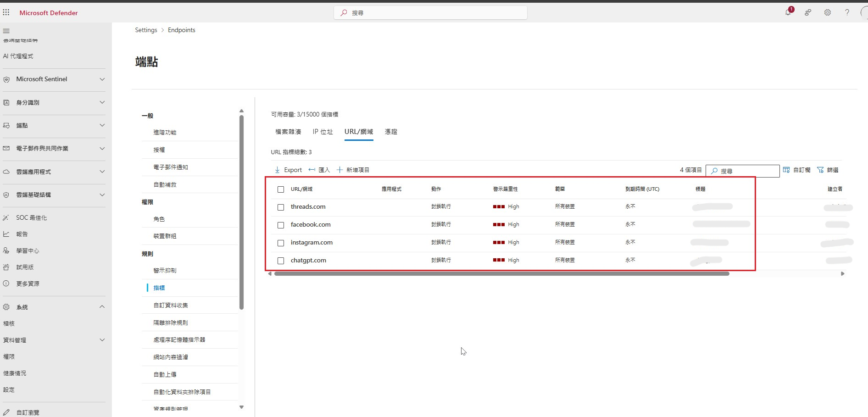This screenshot has height=417, width=868.
Task: Click the Export download arrow icon
Action: click(277, 170)
